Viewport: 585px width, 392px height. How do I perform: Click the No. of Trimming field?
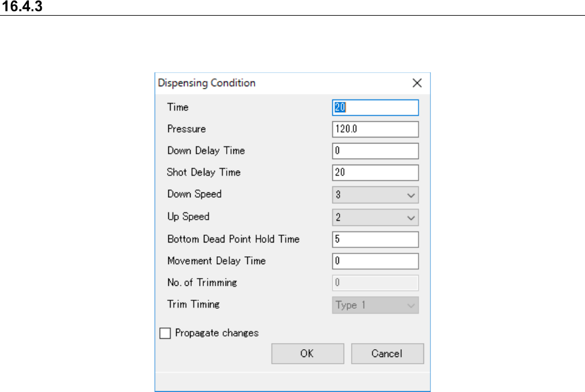point(375,283)
